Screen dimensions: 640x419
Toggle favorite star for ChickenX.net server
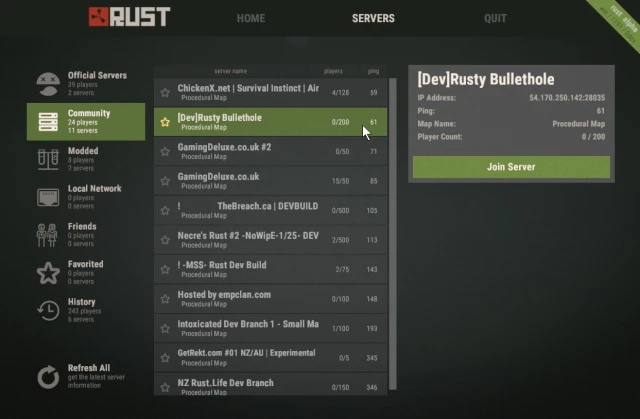click(165, 93)
